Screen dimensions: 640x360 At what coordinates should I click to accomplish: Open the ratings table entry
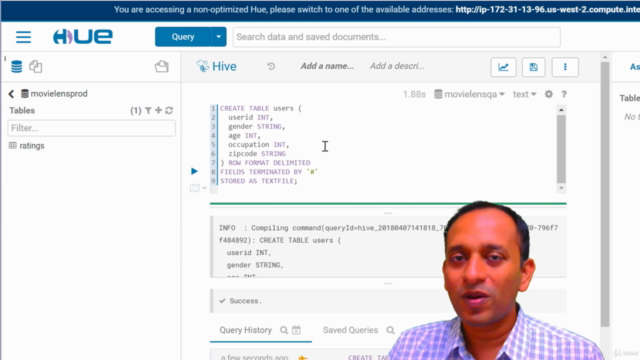(x=32, y=146)
